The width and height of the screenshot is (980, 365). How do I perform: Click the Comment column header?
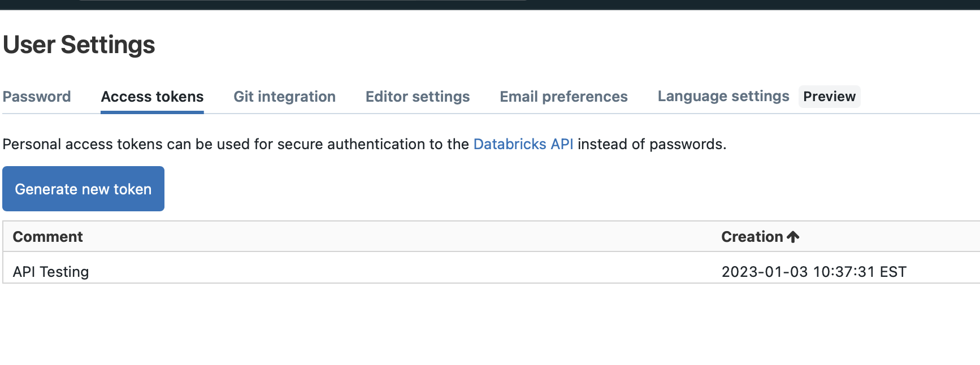point(48,237)
